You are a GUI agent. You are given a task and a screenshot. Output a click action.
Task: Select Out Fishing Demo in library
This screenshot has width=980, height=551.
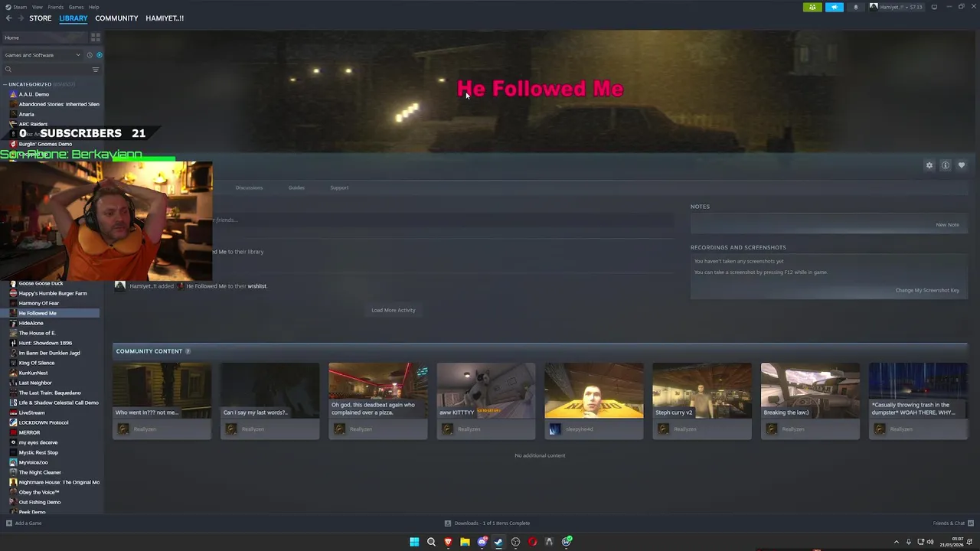tap(40, 502)
